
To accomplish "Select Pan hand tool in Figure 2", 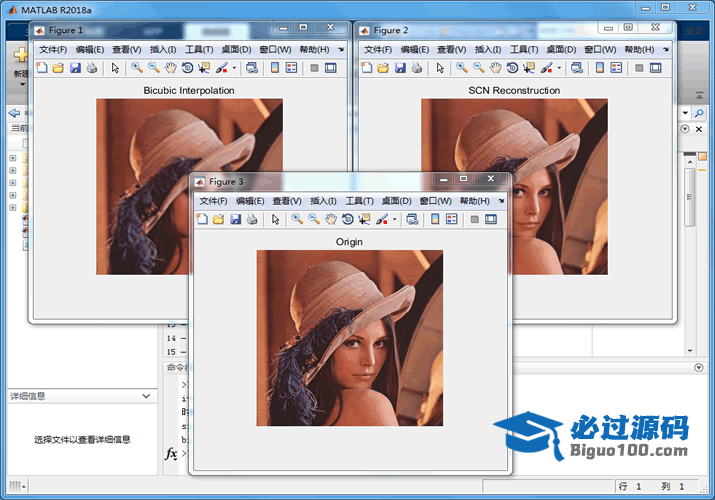I will point(496,68).
